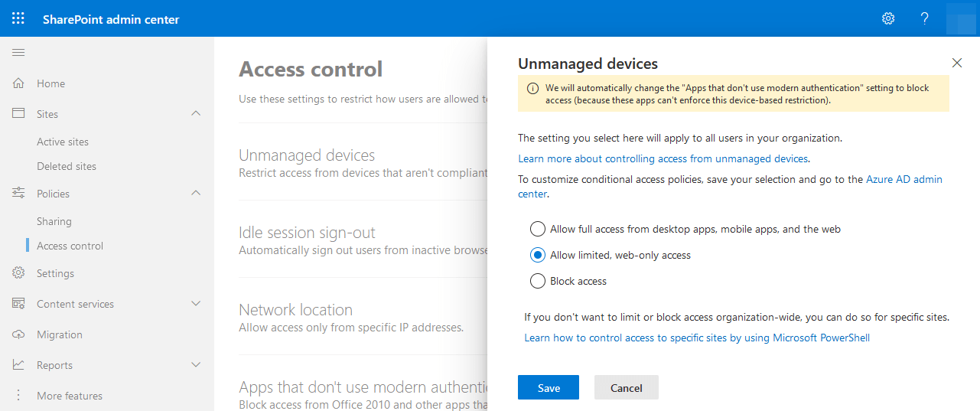Cancel the unmanaged devices changes
This screenshot has height=411, width=980.
[627, 387]
